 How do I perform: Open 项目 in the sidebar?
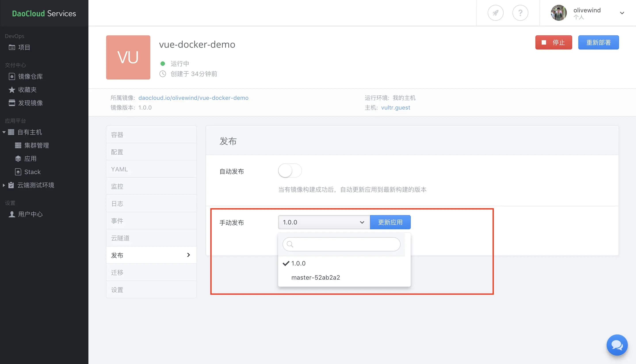(x=24, y=47)
